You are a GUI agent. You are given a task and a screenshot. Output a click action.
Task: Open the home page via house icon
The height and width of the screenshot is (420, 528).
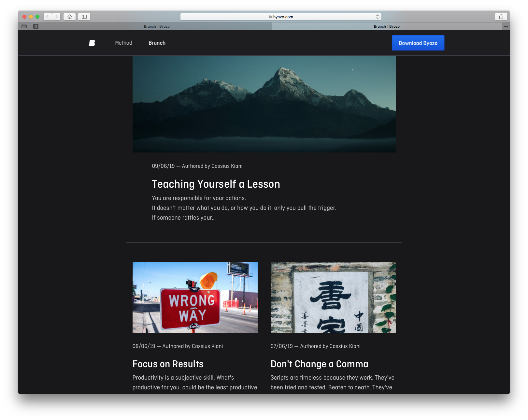[x=70, y=17]
